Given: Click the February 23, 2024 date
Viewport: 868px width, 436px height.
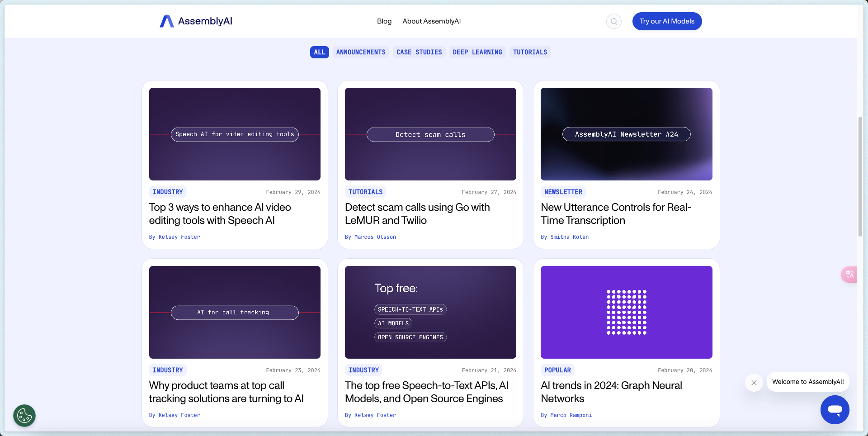Looking at the screenshot, I should click(x=293, y=370).
